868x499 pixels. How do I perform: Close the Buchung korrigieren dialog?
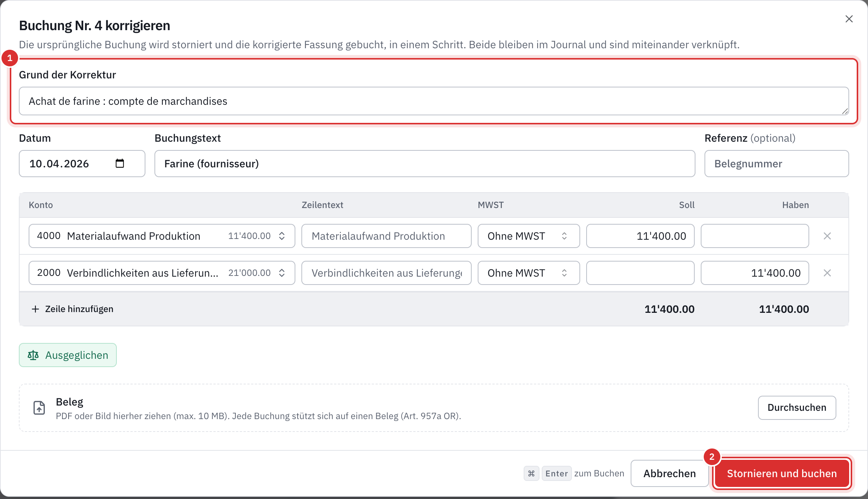[849, 19]
